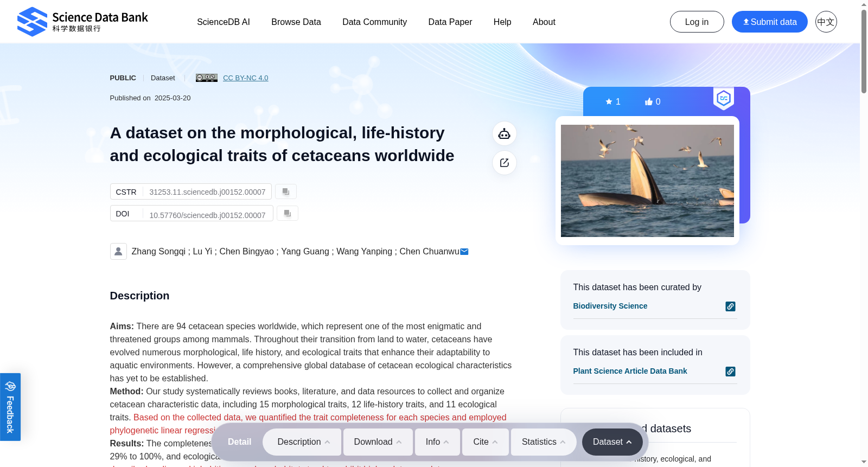Open the Biodiversity Science link icon
The height and width of the screenshot is (467, 868).
tap(731, 306)
